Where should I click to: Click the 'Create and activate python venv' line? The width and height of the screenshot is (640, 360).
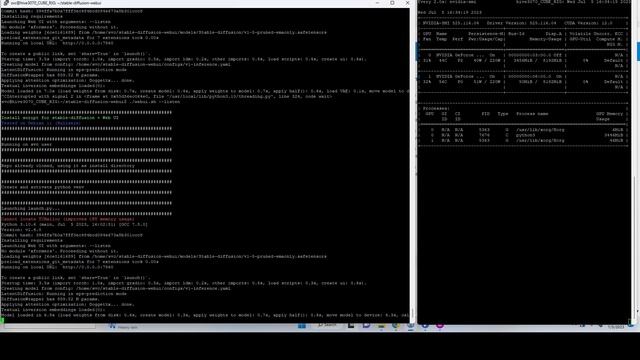(43, 187)
